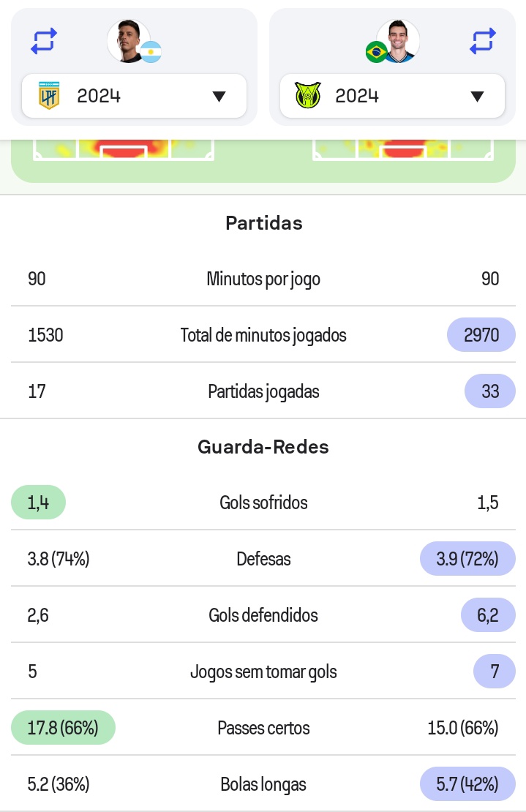Image resolution: width=526 pixels, height=812 pixels.
Task: Tap the Argentina flag badge
Action: point(151,52)
